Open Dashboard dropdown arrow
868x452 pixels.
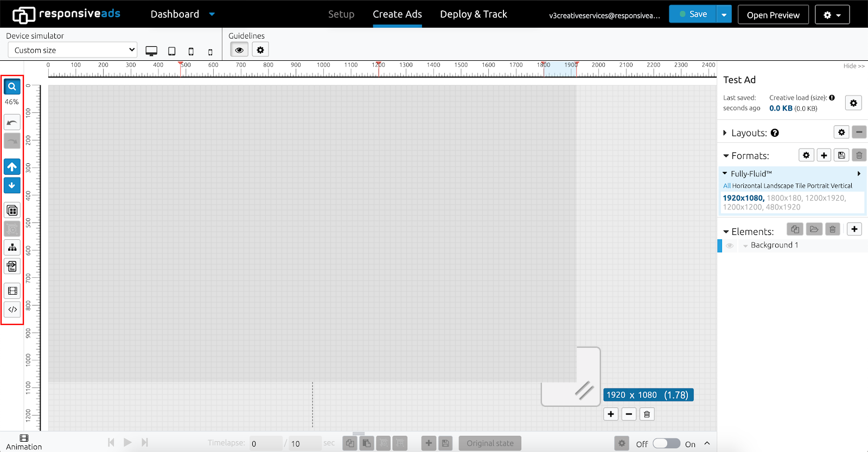pos(212,14)
